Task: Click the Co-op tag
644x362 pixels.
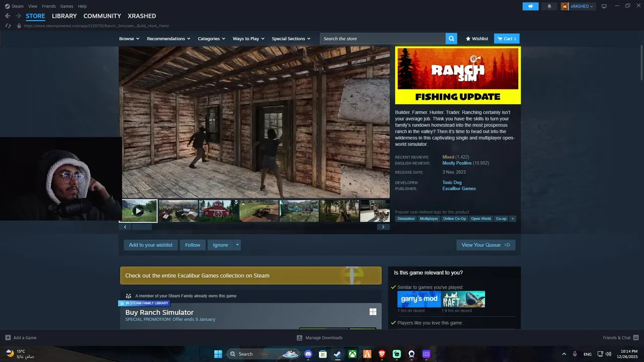Action: click(501, 219)
